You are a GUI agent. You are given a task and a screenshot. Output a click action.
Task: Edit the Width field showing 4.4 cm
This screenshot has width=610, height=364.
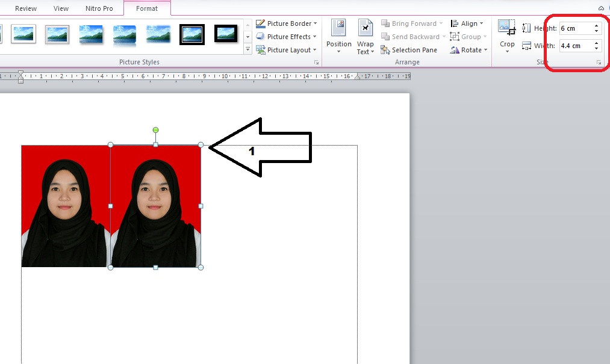576,46
